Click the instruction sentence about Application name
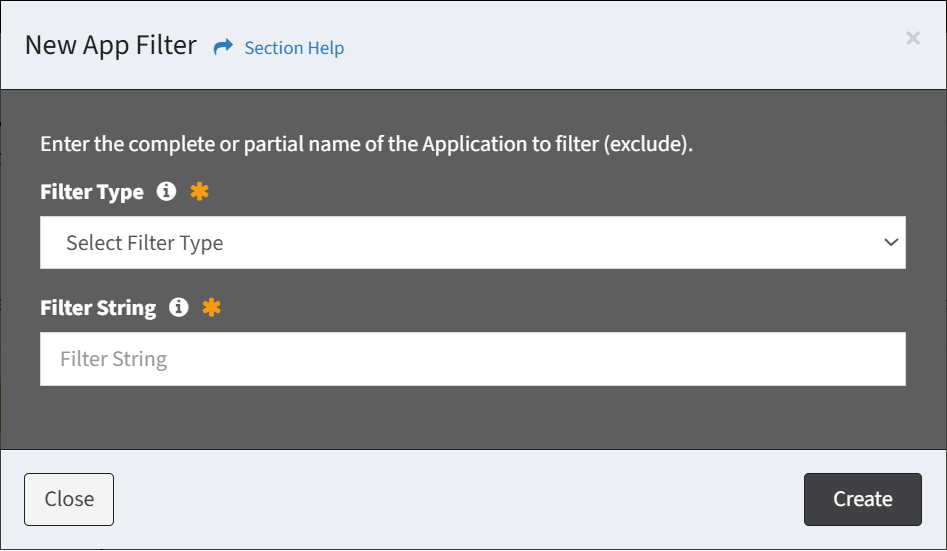Viewport: 947px width, 551px height. 366,144
